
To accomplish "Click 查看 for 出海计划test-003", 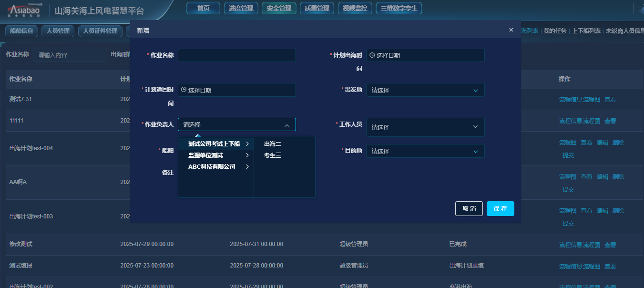I will (586, 211).
